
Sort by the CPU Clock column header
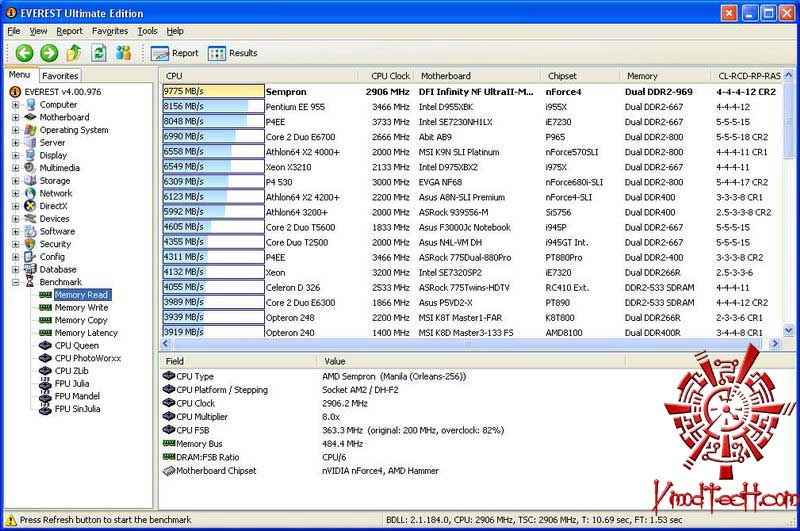tap(387, 76)
